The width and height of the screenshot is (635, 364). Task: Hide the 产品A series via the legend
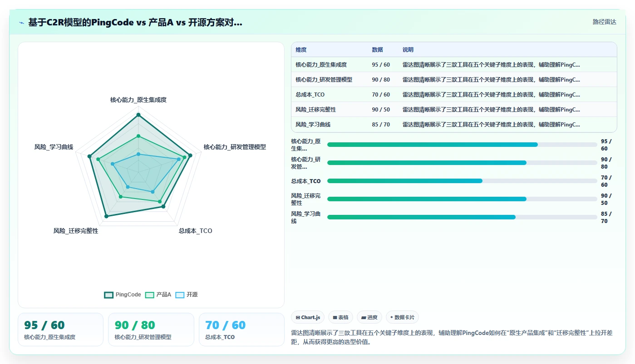(158, 295)
